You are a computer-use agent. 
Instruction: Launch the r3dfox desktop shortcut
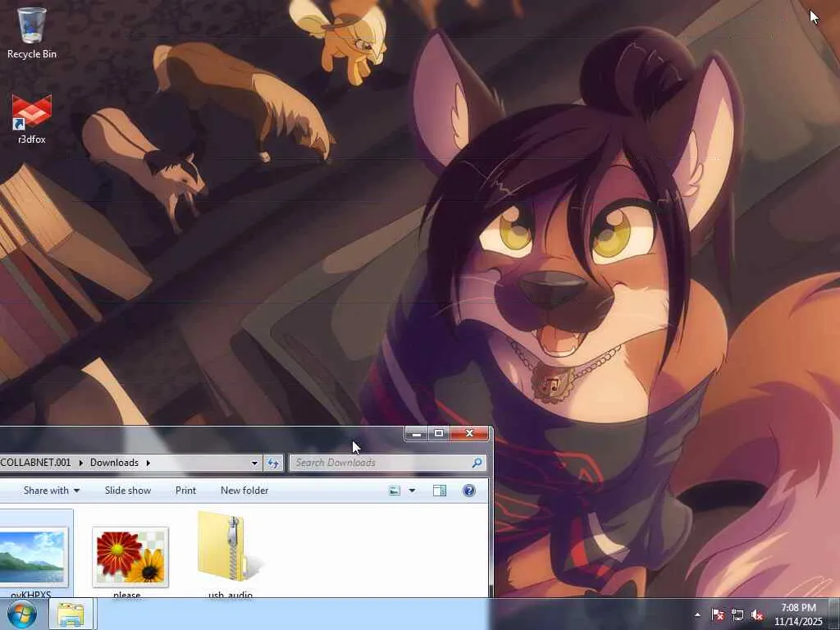tap(32, 119)
